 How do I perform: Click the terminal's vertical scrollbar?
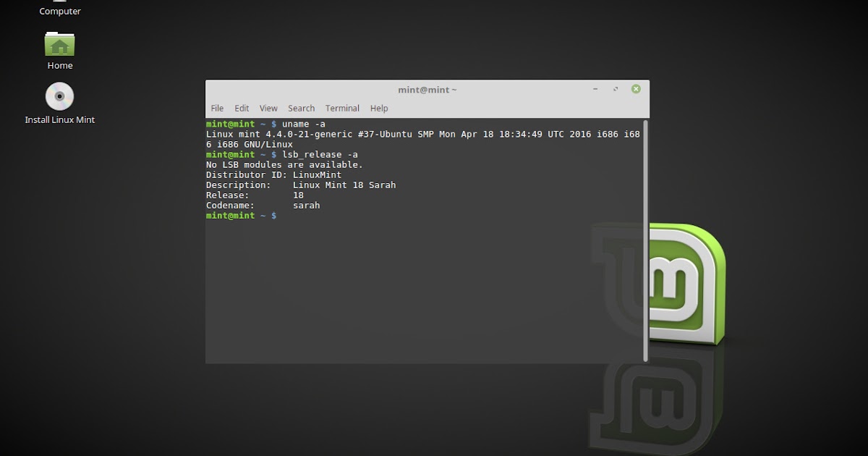pos(646,240)
